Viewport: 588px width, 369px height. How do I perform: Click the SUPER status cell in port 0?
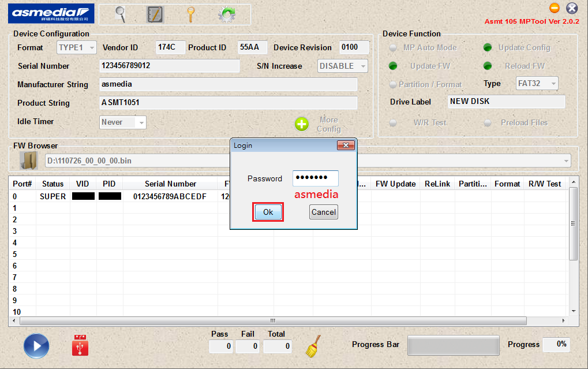(x=53, y=197)
